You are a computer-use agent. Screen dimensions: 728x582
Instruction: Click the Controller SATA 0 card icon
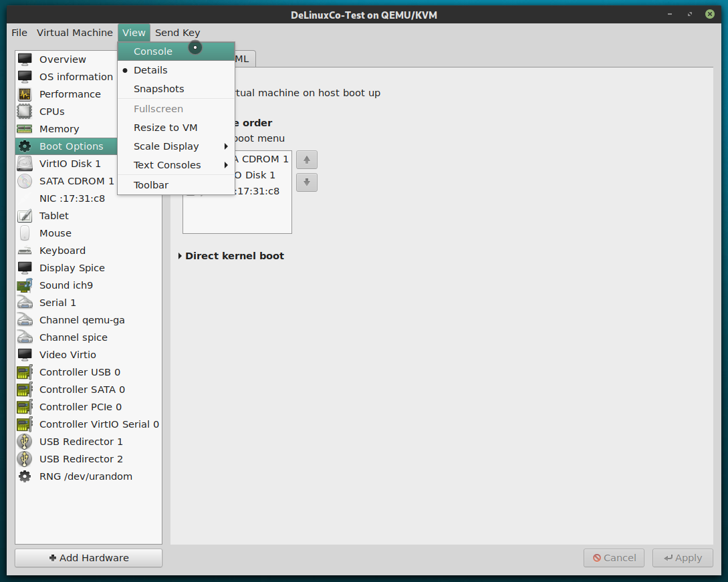click(x=25, y=390)
